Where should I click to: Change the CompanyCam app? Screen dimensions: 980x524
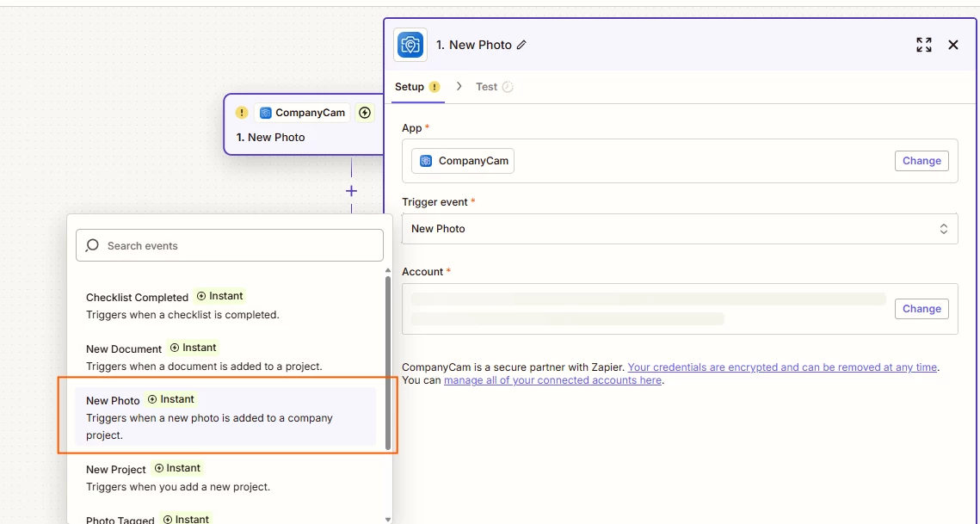pyautogui.click(x=921, y=161)
